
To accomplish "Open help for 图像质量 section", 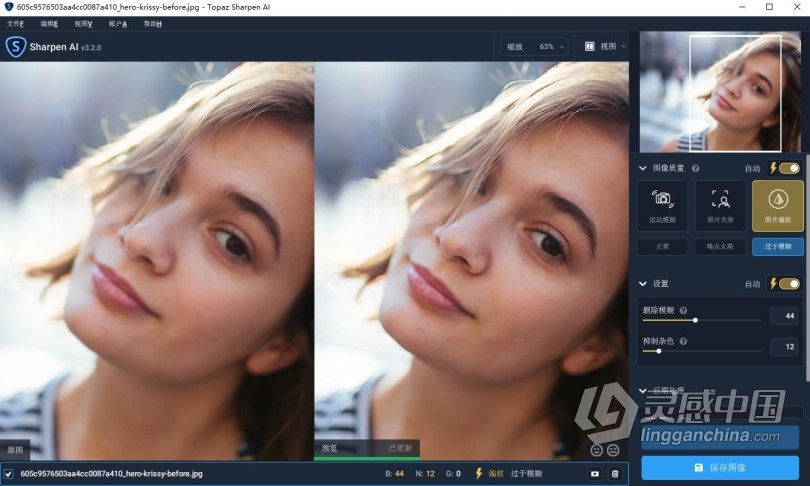I will tap(695, 168).
